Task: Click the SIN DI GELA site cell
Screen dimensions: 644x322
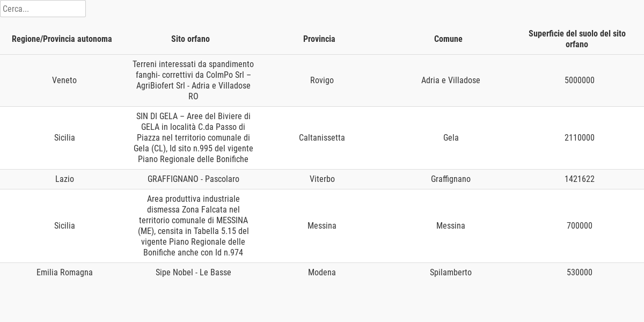Action: pos(193,137)
